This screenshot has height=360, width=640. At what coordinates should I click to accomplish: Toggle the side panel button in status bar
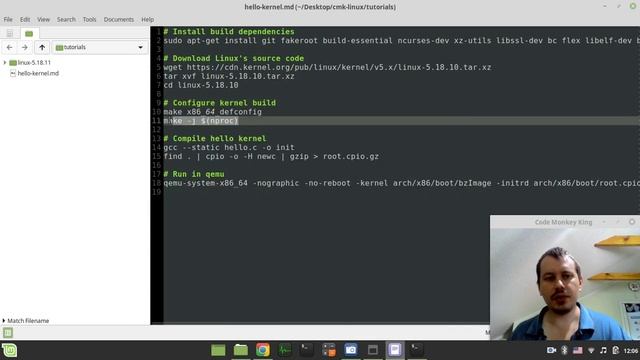coord(8,333)
